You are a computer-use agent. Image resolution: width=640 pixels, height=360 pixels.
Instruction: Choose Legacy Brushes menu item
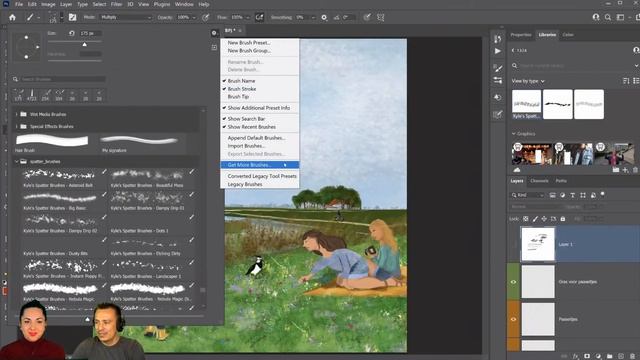click(x=260, y=184)
